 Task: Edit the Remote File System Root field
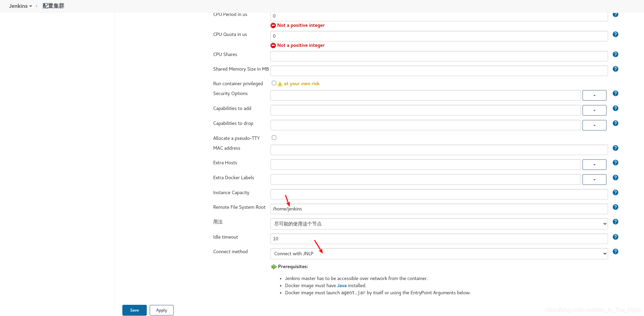439,209
